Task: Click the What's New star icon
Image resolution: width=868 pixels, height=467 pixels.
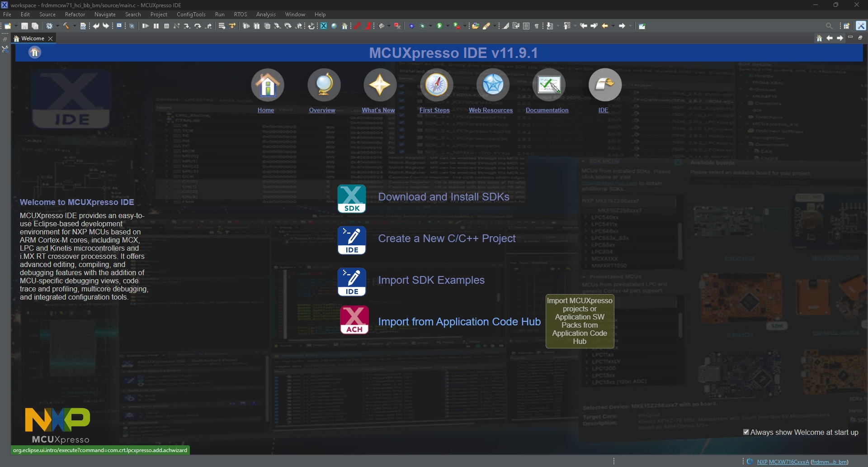Action: click(380, 85)
